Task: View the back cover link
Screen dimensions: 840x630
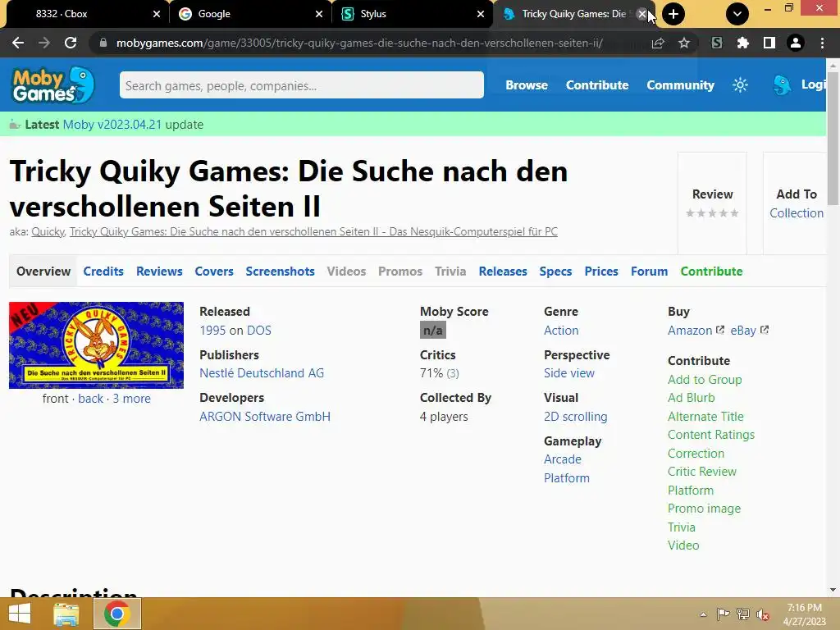Action: point(90,399)
